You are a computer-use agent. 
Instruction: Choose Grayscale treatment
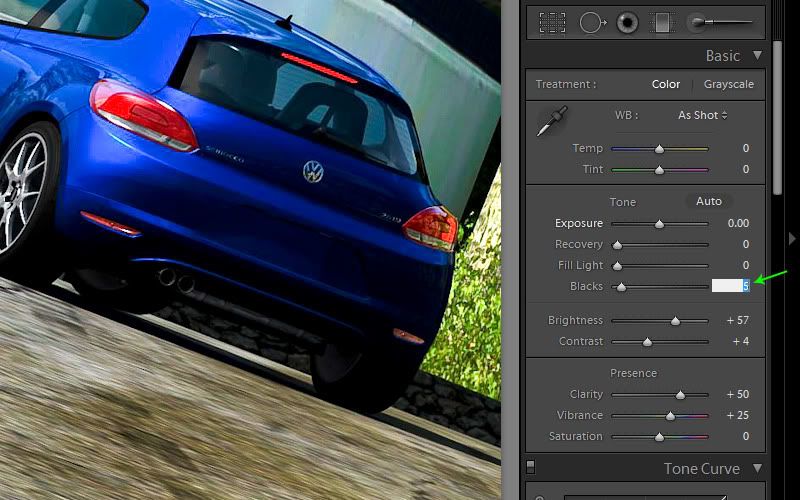click(x=729, y=84)
